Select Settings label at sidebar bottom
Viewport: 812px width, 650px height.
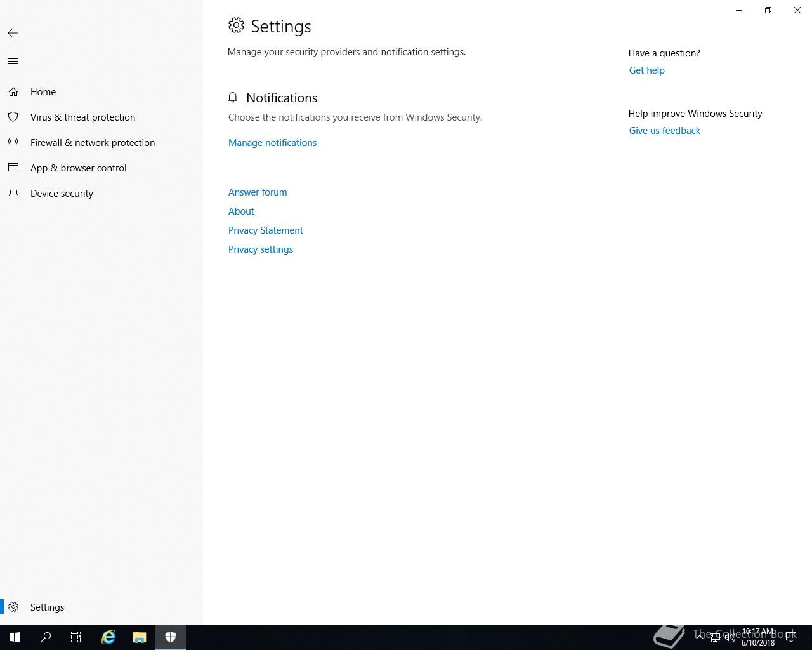[x=47, y=607]
